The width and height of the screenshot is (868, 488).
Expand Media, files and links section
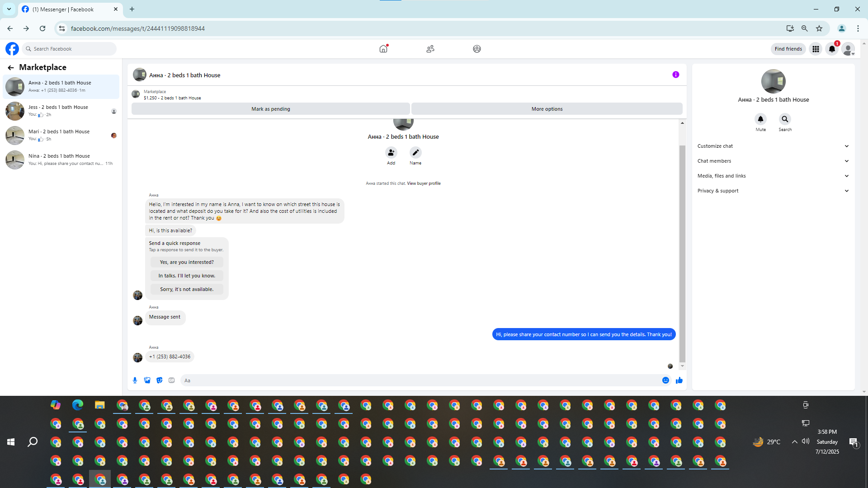[x=773, y=176]
